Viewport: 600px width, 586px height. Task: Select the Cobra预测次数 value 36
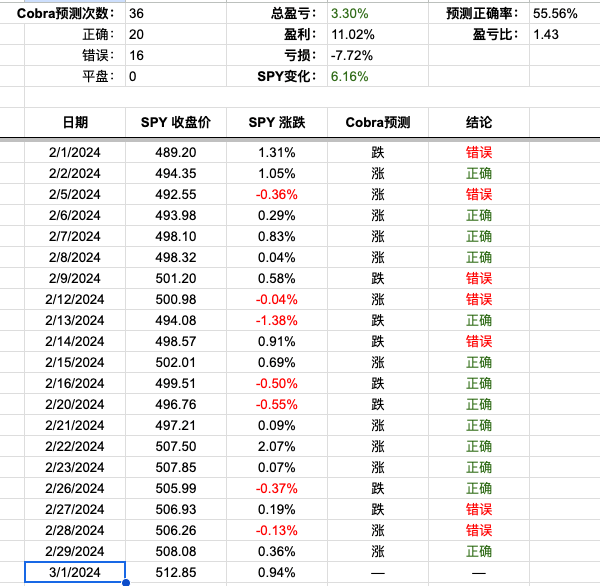(176, 13)
